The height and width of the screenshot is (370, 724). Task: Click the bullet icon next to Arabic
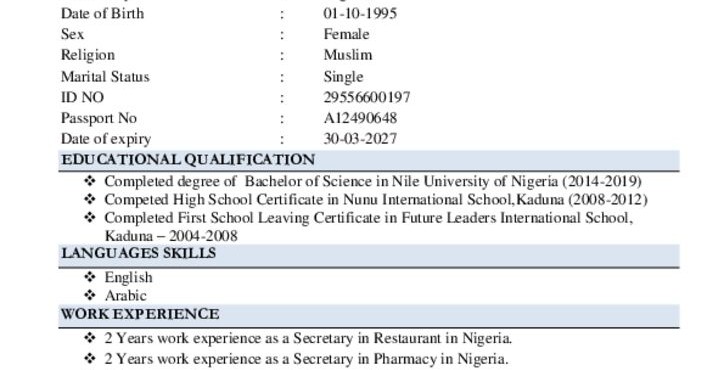coord(90,295)
